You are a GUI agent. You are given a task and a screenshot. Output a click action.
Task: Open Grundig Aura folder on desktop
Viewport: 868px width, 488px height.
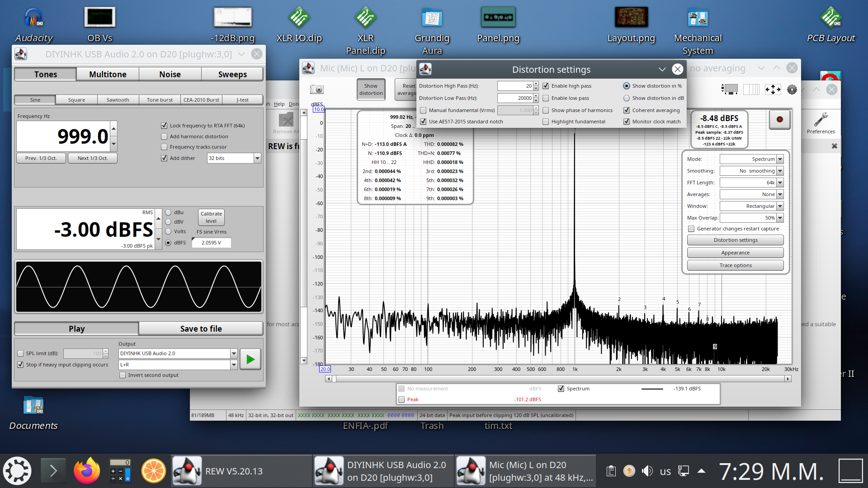coord(432,31)
